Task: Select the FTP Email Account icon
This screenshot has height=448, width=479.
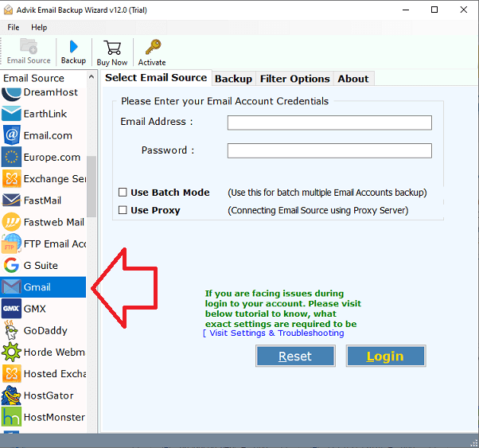Action: pos(11,243)
